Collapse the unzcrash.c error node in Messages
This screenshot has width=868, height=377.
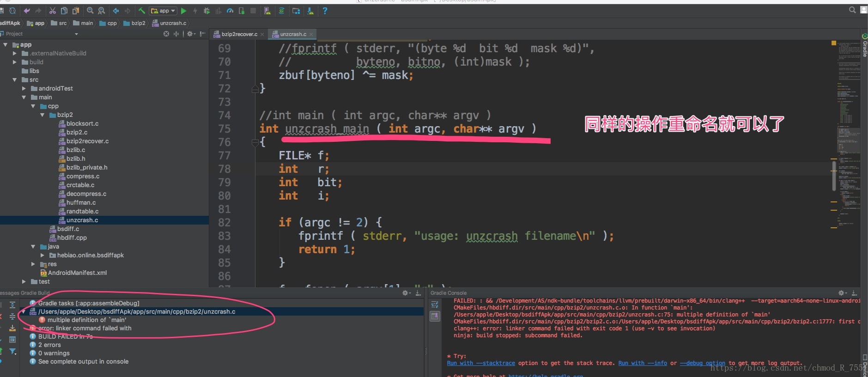[24, 312]
